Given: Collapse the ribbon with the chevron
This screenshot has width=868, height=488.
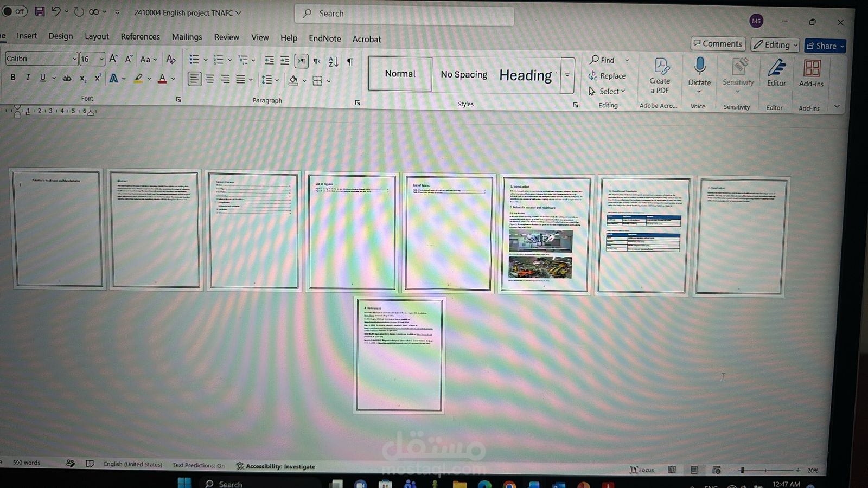Looking at the screenshot, I should pyautogui.click(x=837, y=106).
